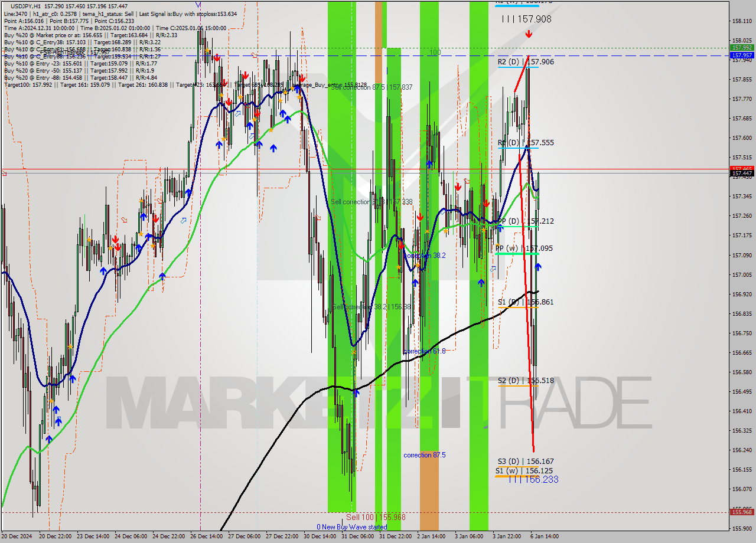Click 2 Jan 14:00 on time axis
756x543 pixels.
[431, 537]
